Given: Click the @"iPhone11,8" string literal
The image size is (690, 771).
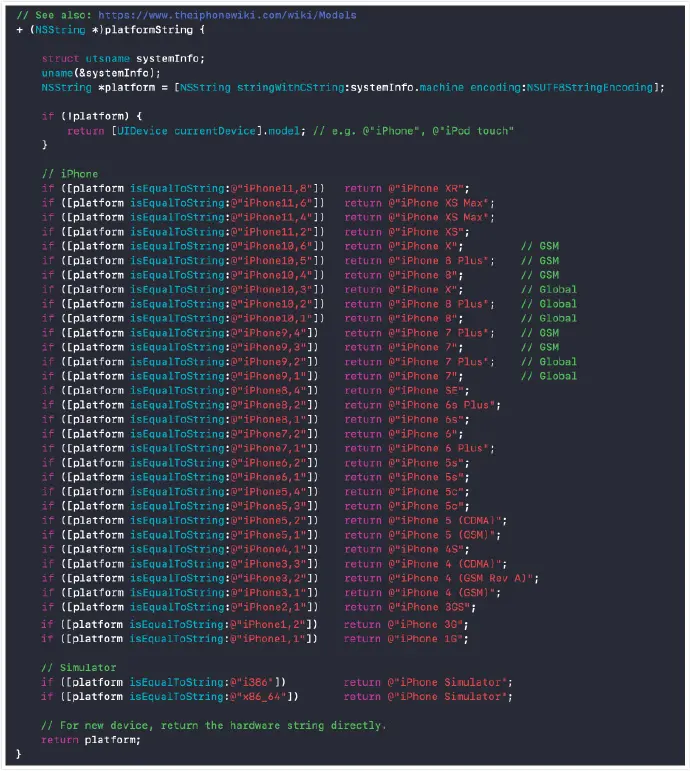Looking at the screenshot, I should (x=274, y=188).
